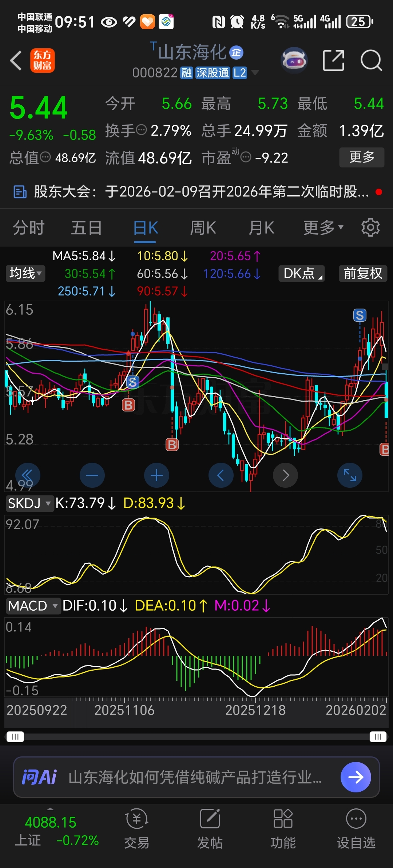Open MACD indicator dropdown

click(x=33, y=606)
